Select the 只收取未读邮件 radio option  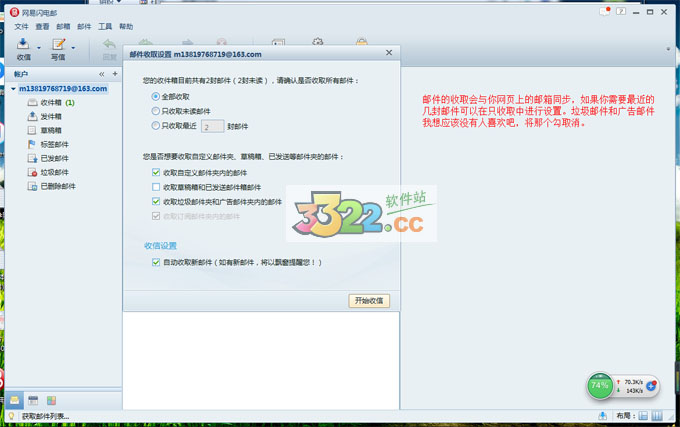click(155, 111)
